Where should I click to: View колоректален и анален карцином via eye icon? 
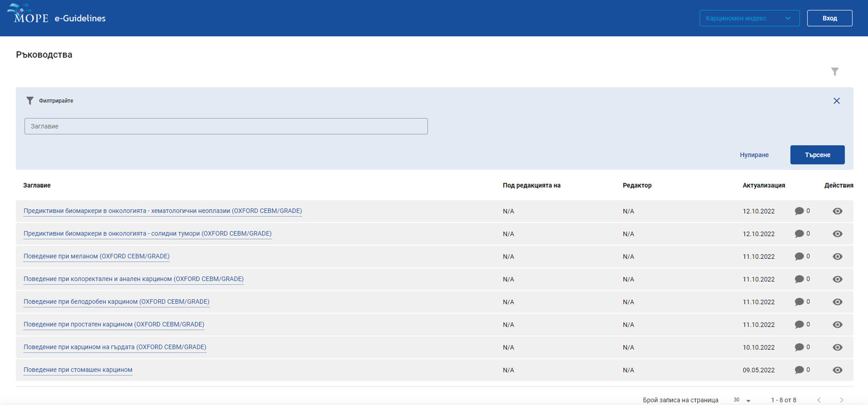pyautogui.click(x=838, y=279)
